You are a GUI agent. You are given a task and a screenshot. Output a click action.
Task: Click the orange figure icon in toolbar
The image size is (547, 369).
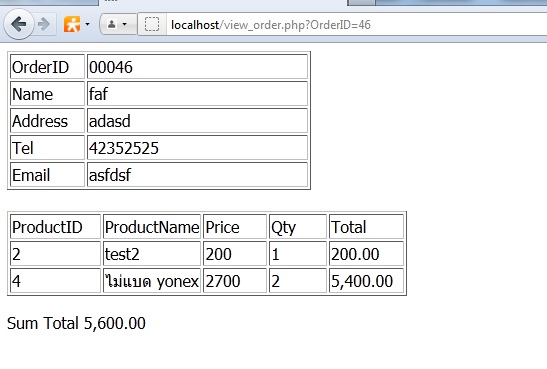coord(72,24)
